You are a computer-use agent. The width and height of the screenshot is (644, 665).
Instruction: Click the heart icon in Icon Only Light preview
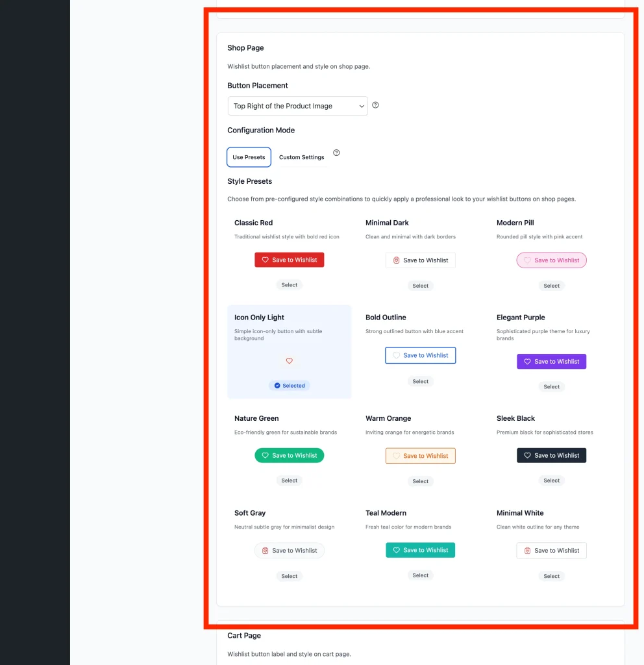point(289,361)
